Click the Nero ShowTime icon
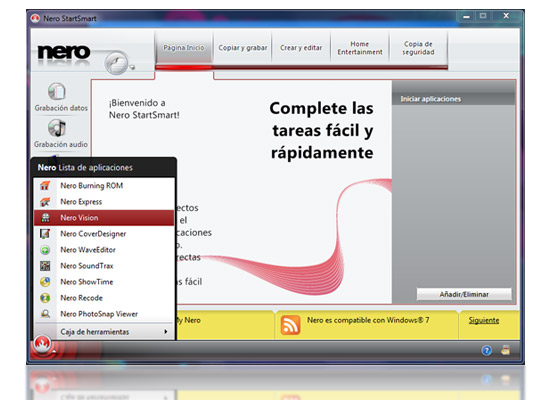The height and width of the screenshot is (400, 560). point(45,282)
